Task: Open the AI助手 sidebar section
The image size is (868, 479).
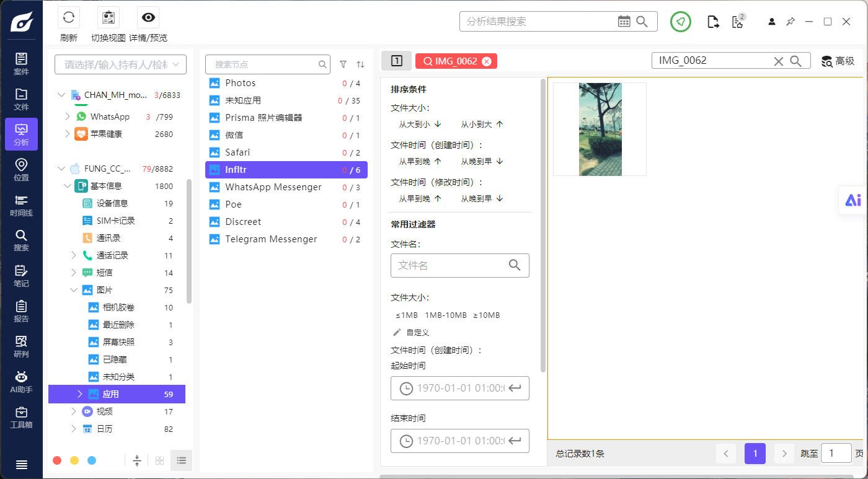Action: click(x=21, y=381)
